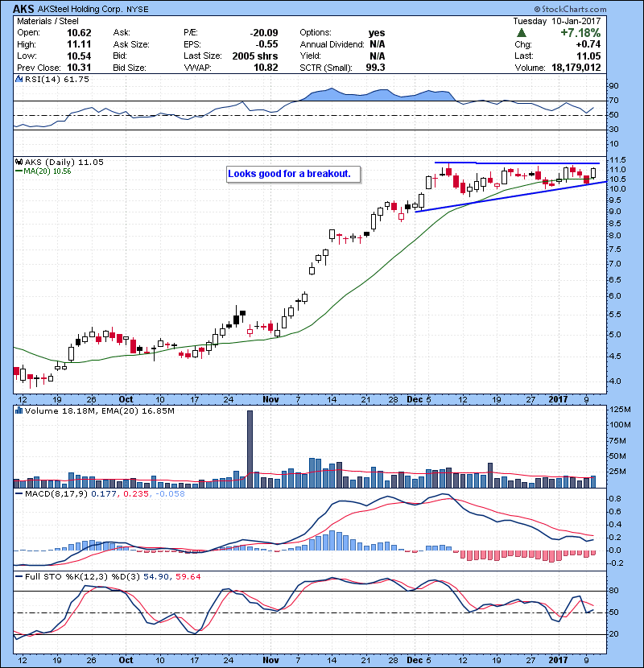
Task: Click the MACD(8,17,9) indicator label
Action: click(56, 494)
